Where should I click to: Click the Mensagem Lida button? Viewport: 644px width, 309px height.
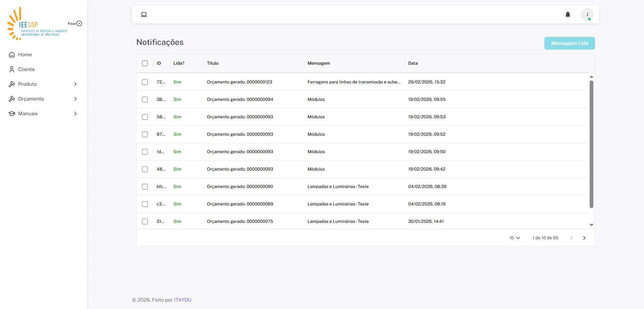click(570, 43)
